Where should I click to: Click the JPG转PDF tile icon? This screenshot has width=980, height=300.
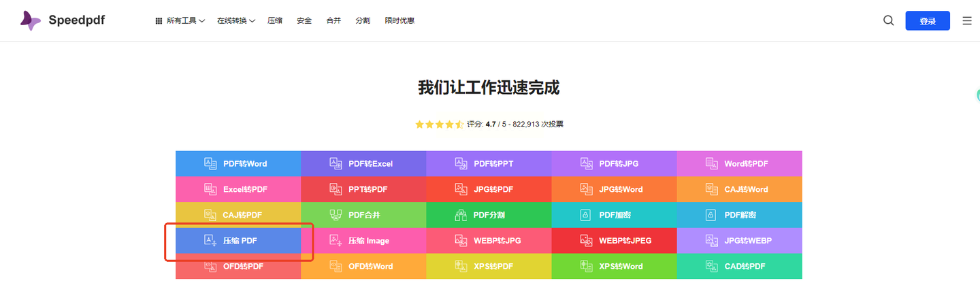point(461,189)
